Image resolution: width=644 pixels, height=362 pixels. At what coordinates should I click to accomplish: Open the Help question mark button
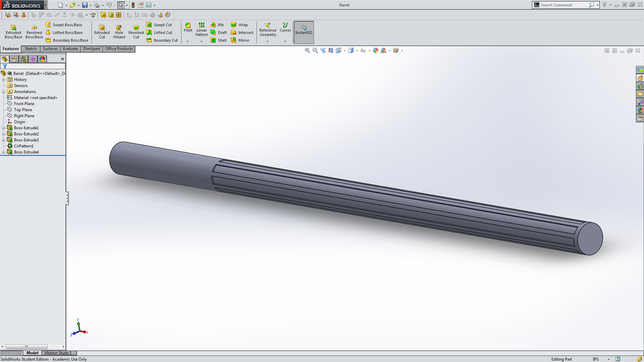click(604, 5)
